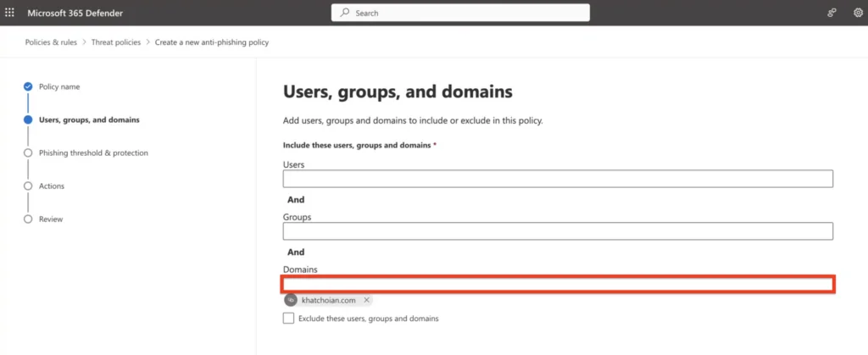Viewport: 868px width, 355px height.
Task: Click the khatchoian.com domain avatar icon
Action: click(291, 300)
